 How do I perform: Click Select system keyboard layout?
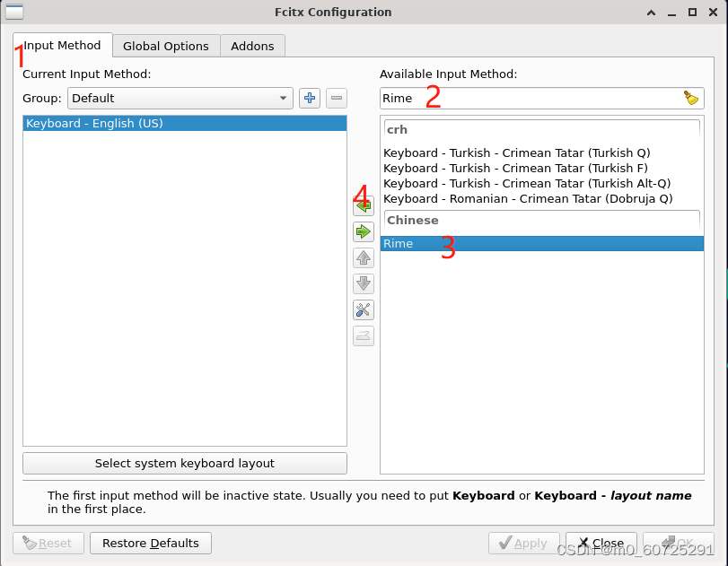pos(185,463)
